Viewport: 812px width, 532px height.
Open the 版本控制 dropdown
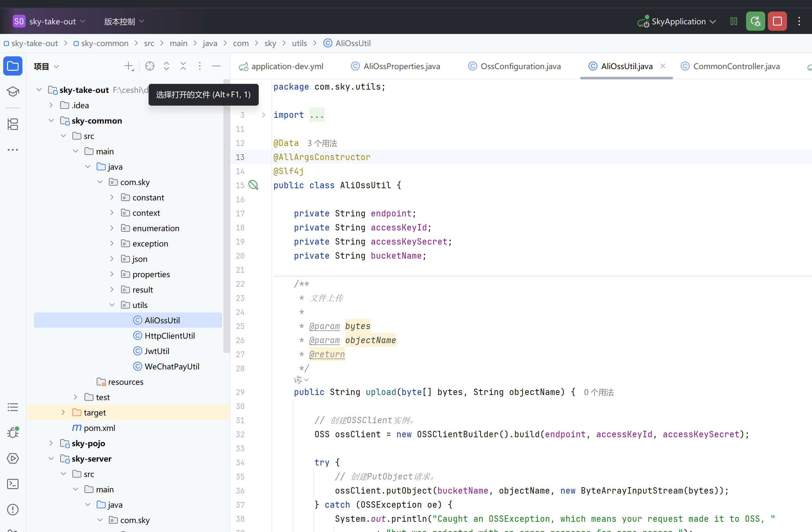(124, 21)
